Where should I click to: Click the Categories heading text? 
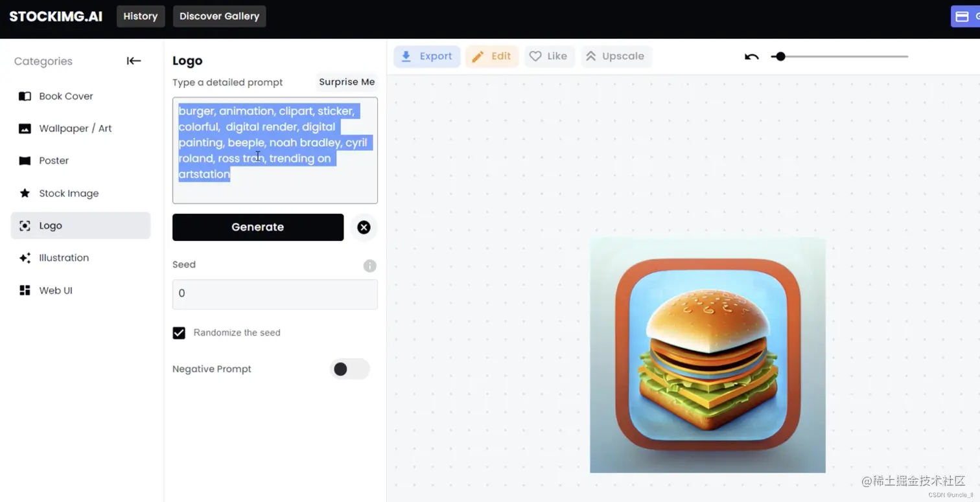pos(43,62)
